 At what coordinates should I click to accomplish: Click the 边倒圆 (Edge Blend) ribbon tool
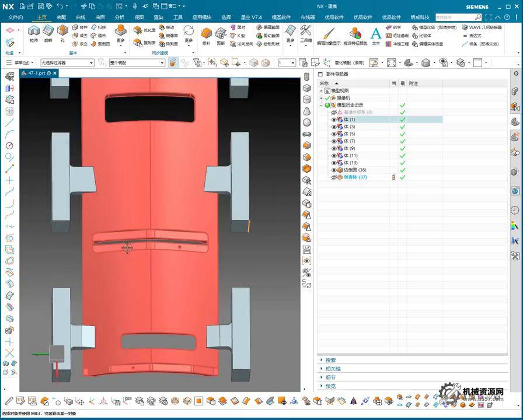coord(100,44)
